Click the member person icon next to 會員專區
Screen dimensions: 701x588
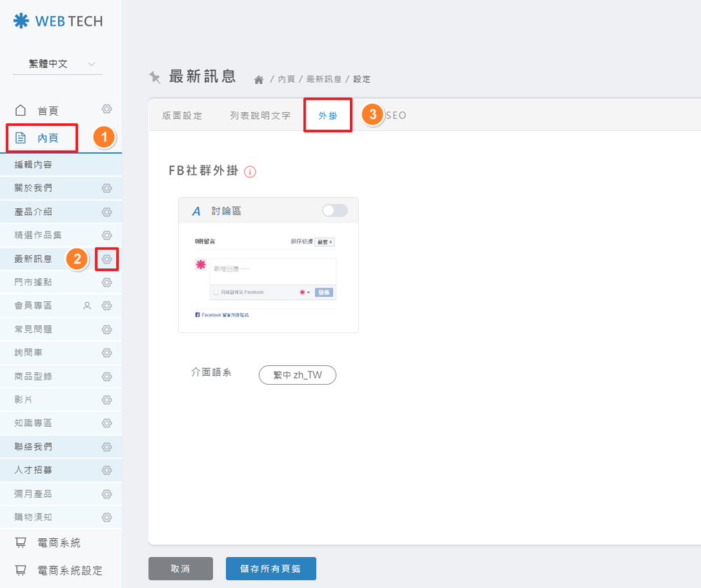[87, 306]
